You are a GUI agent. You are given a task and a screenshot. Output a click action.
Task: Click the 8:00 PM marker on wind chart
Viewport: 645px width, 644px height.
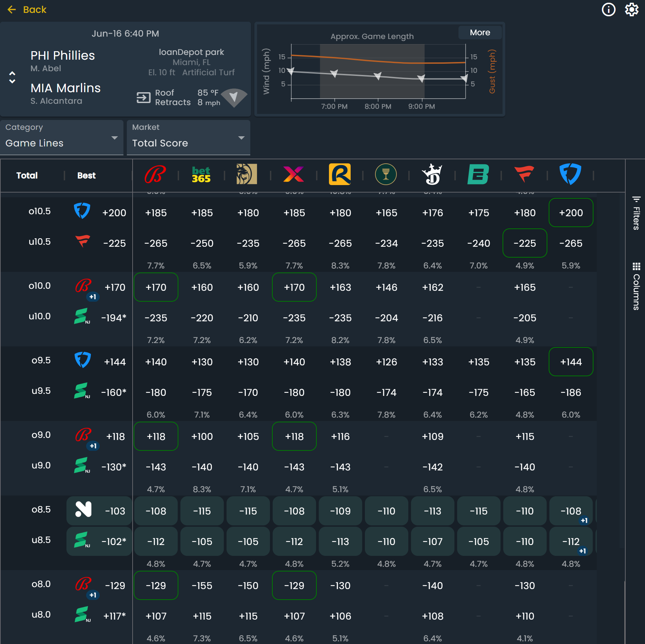[377, 76]
